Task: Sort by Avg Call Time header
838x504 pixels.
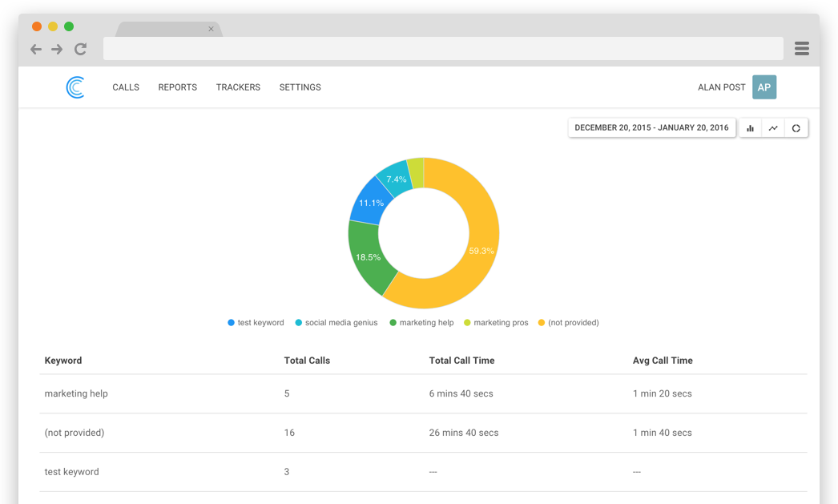Action: tap(663, 361)
